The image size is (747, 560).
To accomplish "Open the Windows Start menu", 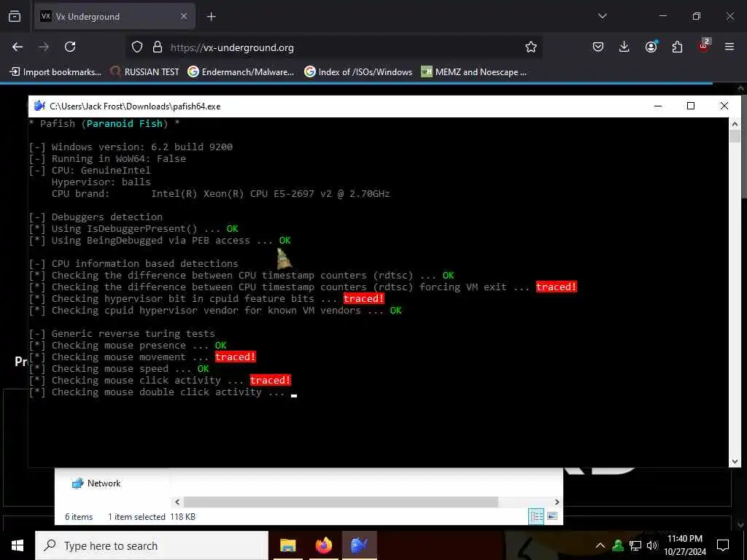I will tap(18, 545).
